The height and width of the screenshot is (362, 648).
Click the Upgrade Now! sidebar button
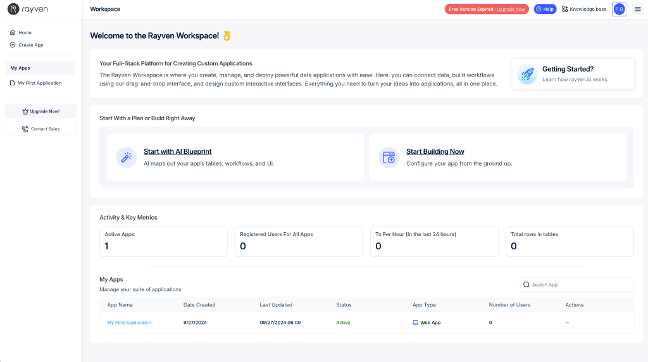[x=40, y=111]
